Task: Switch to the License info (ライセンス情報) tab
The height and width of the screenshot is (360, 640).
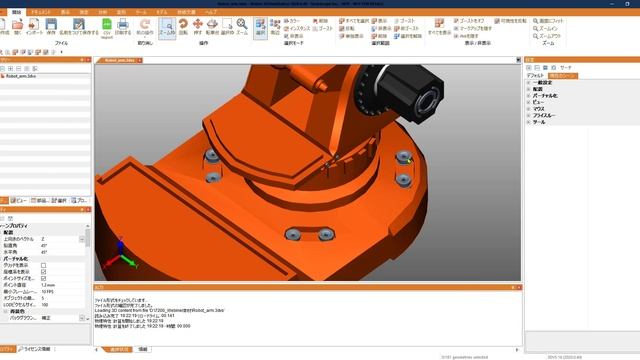Action: coord(35,349)
